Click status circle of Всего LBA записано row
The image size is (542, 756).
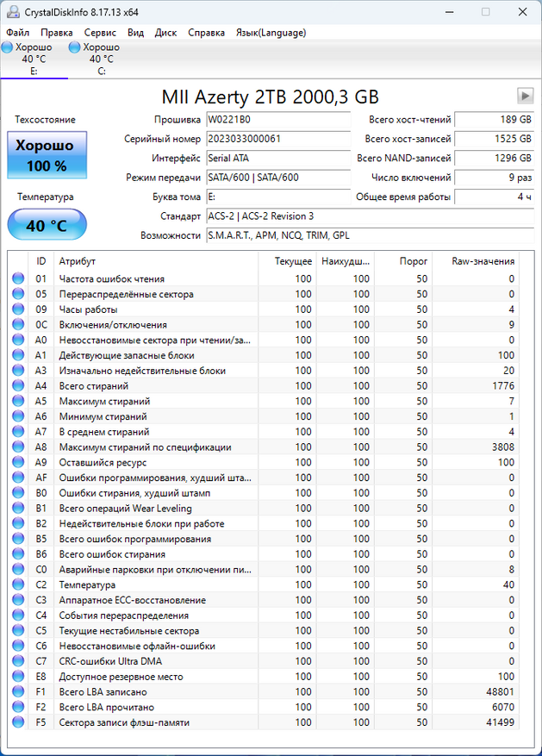pos(18,692)
